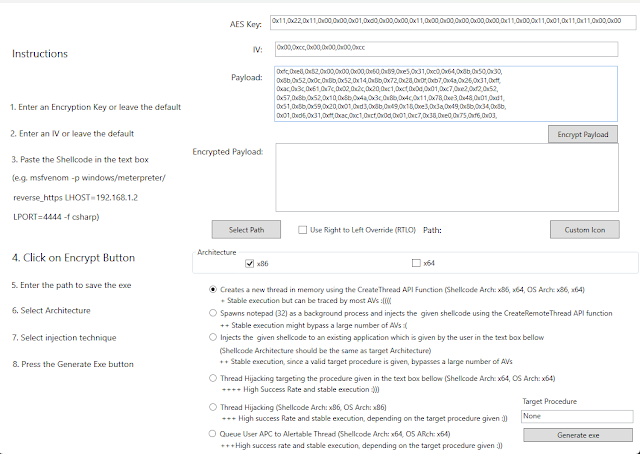The width and height of the screenshot is (640, 454).
Task: Click the 'Target Procedure' label
Action: [x=549, y=401]
